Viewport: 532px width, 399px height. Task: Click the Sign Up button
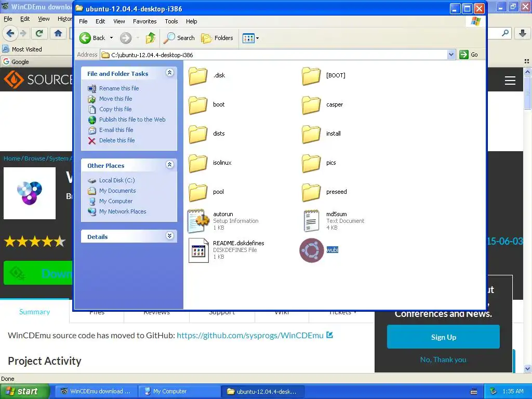443,337
